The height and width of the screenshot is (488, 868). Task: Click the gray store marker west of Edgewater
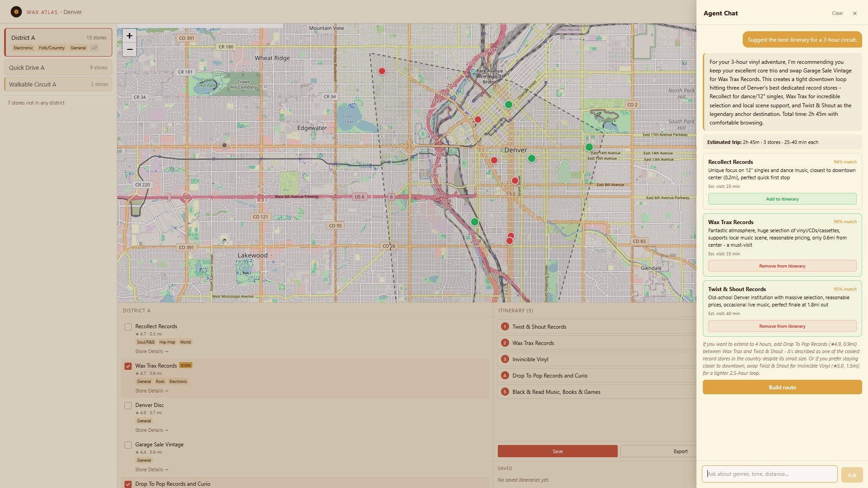tap(224, 145)
